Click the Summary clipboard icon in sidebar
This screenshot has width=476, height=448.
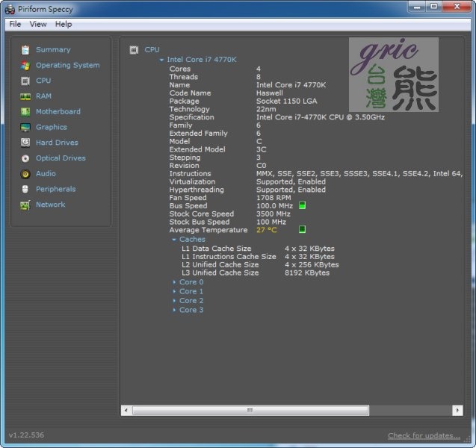25,50
